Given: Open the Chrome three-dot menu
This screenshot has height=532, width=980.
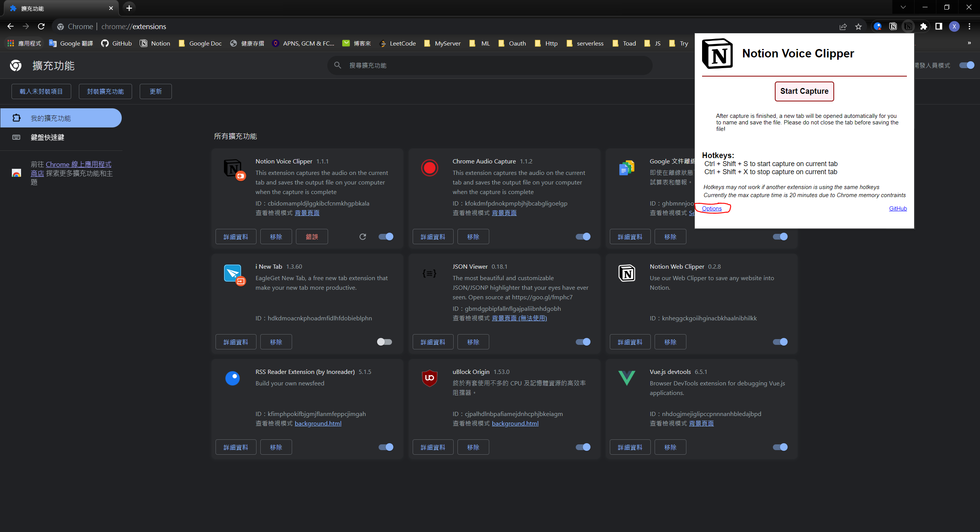Looking at the screenshot, I should [x=969, y=26].
